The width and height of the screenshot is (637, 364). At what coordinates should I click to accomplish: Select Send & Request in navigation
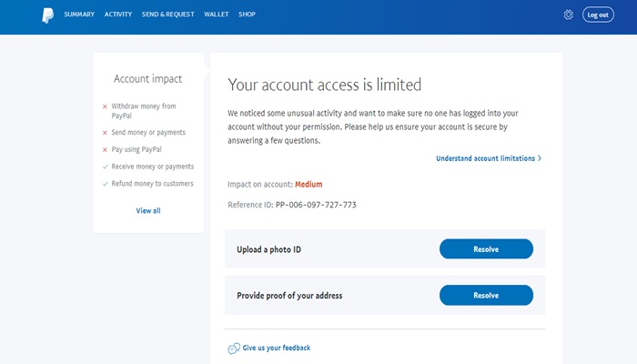168,15
